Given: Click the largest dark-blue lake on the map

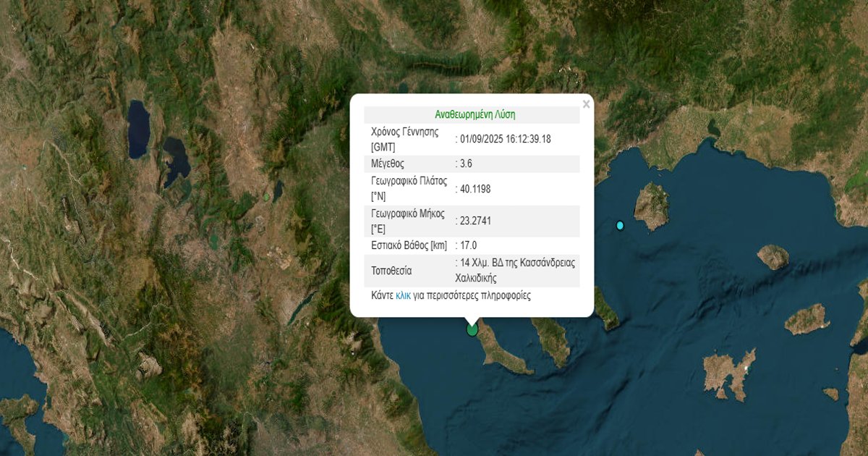Looking at the screenshot, I should click(138, 129).
